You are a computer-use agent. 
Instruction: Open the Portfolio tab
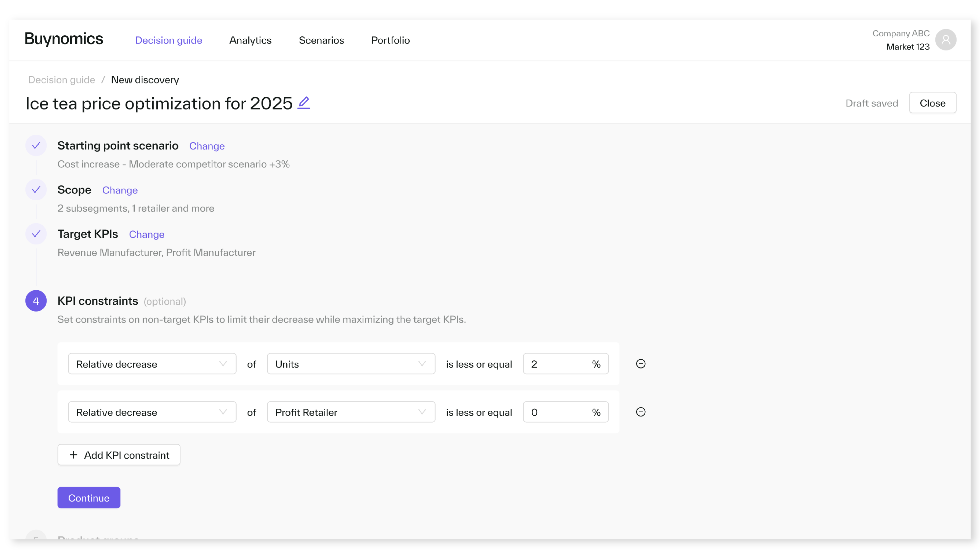390,40
